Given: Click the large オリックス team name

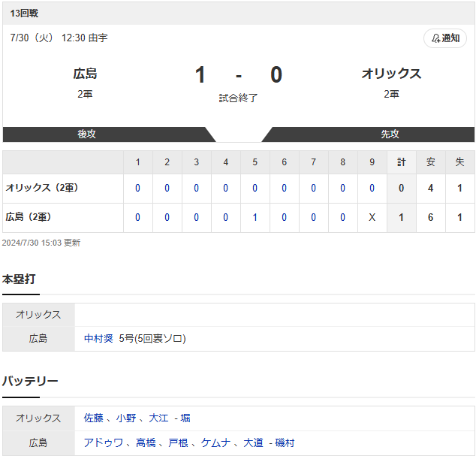Looking at the screenshot, I should (391, 74).
